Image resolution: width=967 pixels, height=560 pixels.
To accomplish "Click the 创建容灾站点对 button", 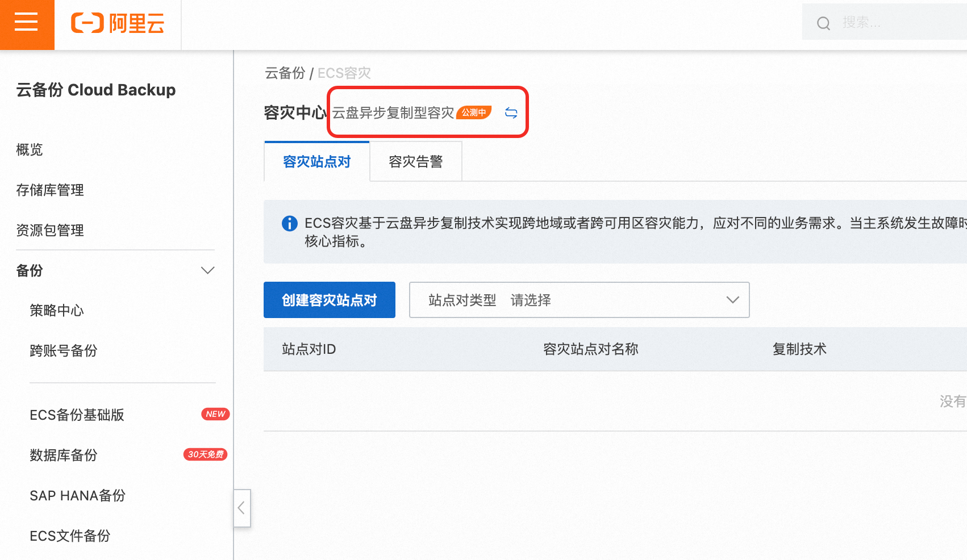I will 330,300.
